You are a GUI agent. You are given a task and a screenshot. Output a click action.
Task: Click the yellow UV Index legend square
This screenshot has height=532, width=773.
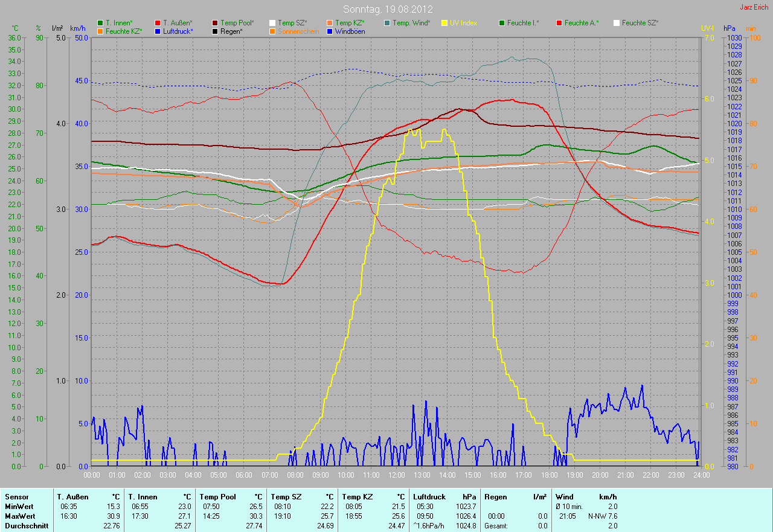point(444,23)
